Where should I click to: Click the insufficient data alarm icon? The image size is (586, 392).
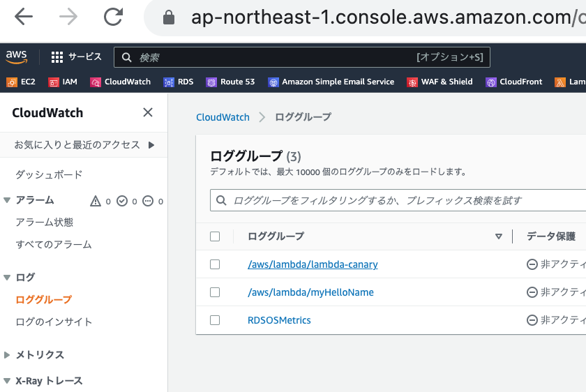pos(148,201)
